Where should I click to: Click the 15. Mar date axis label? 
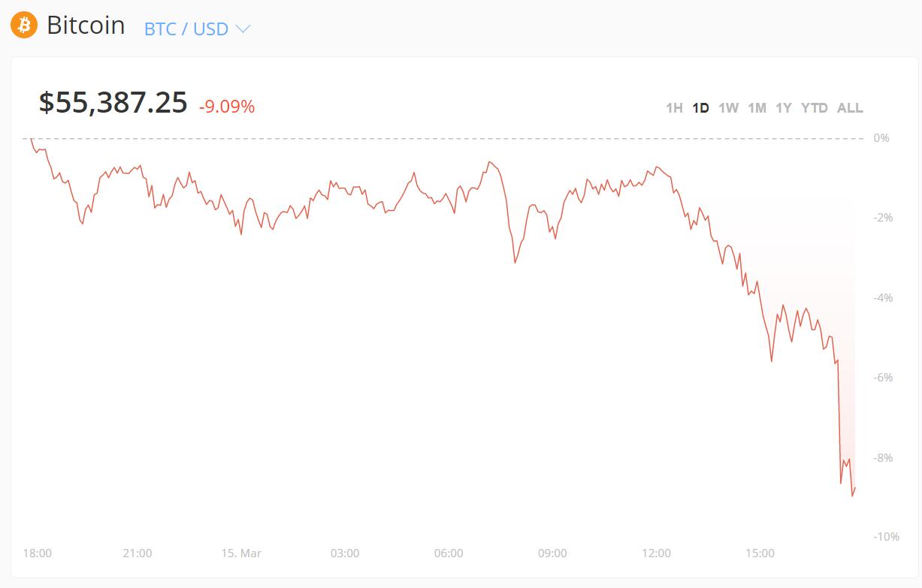[x=241, y=553]
